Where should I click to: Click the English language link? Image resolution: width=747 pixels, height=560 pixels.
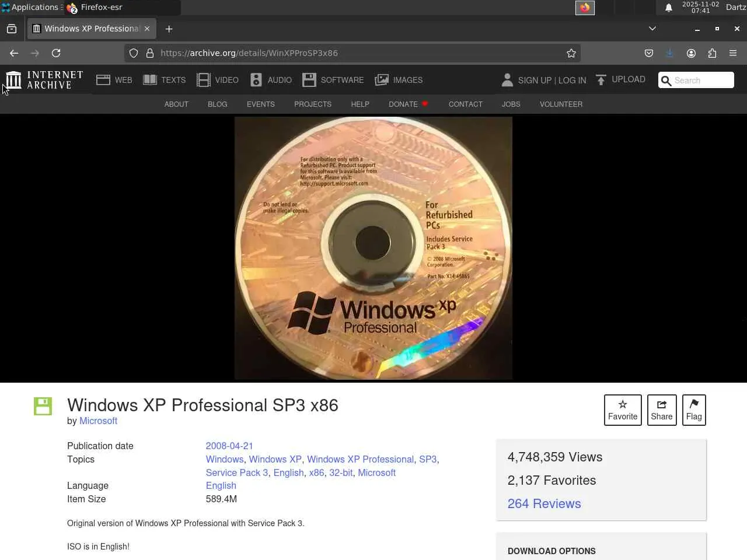(221, 485)
